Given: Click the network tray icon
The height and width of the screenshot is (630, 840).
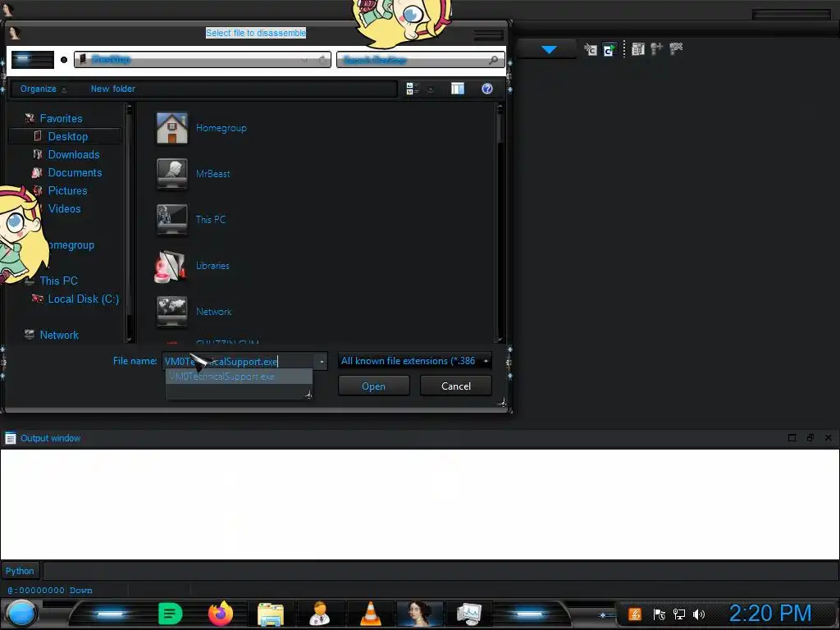Looking at the screenshot, I should 678,614.
